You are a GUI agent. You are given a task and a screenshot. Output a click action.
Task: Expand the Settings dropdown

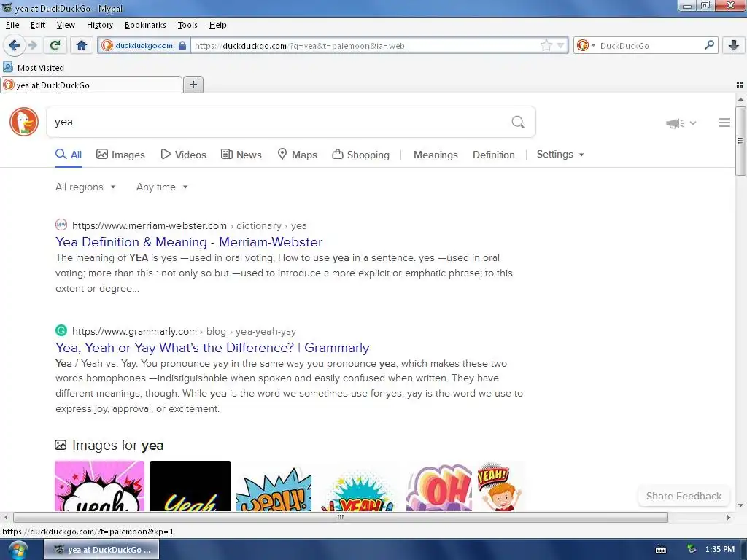coord(560,155)
